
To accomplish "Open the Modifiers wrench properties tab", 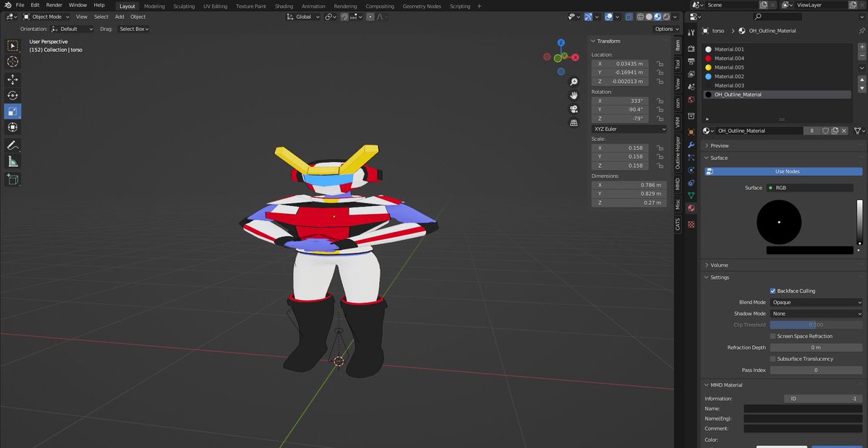I will pyautogui.click(x=691, y=145).
